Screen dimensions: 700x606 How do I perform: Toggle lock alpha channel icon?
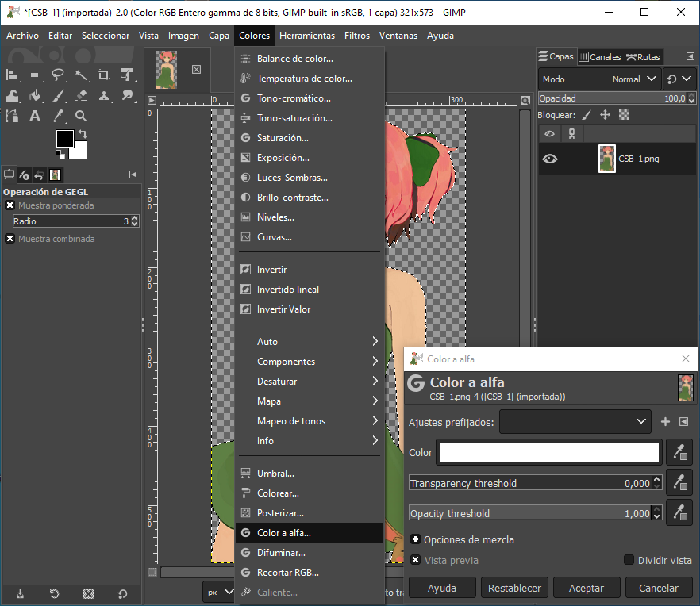624,115
